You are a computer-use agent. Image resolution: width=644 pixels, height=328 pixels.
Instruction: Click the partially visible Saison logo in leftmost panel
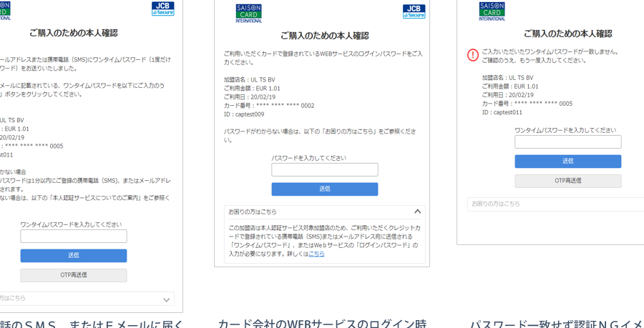[4, 11]
